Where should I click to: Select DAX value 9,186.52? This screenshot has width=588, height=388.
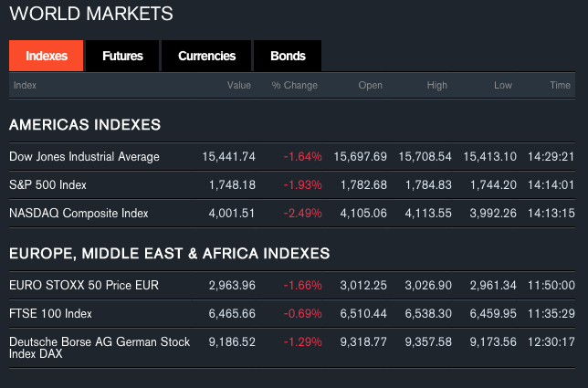(232, 341)
